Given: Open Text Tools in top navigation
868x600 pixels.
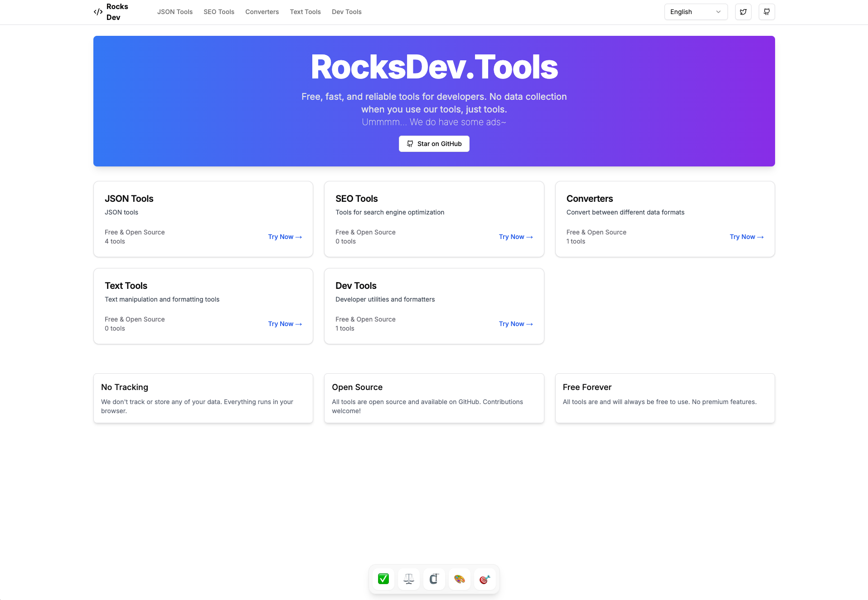Looking at the screenshot, I should click(305, 12).
